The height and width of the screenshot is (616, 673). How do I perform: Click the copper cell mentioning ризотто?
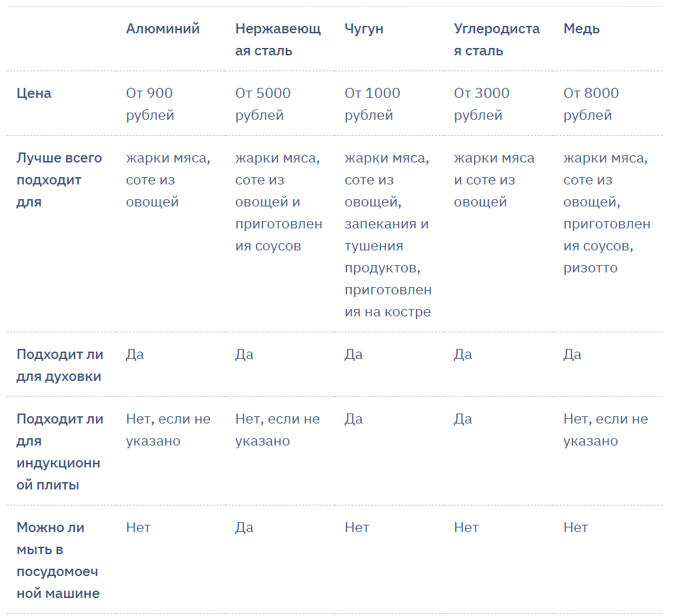[x=606, y=212]
